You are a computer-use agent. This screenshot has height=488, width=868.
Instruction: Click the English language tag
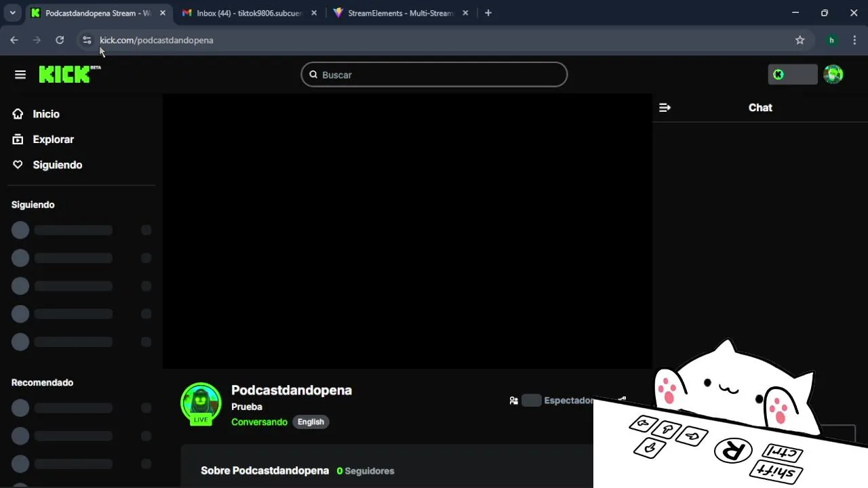tap(311, 422)
